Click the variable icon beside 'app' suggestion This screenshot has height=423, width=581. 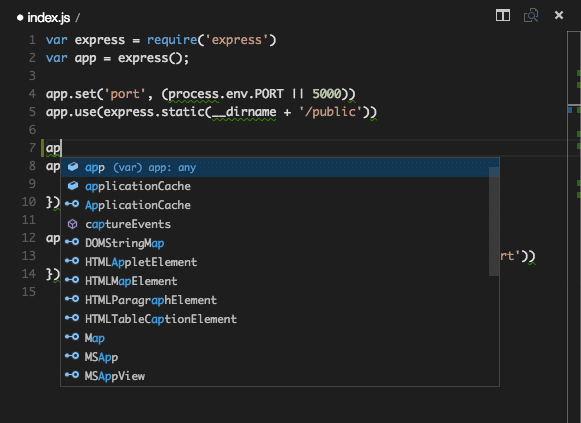[73, 167]
